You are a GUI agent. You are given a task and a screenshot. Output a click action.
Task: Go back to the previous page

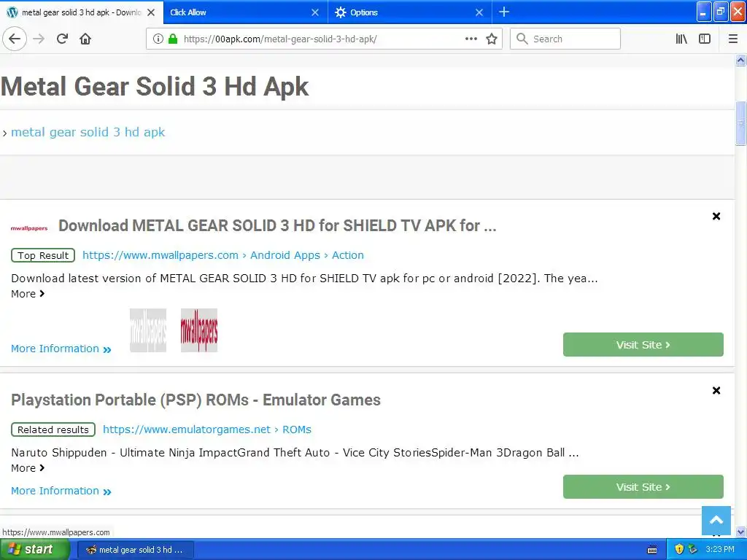pyautogui.click(x=15, y=39)
